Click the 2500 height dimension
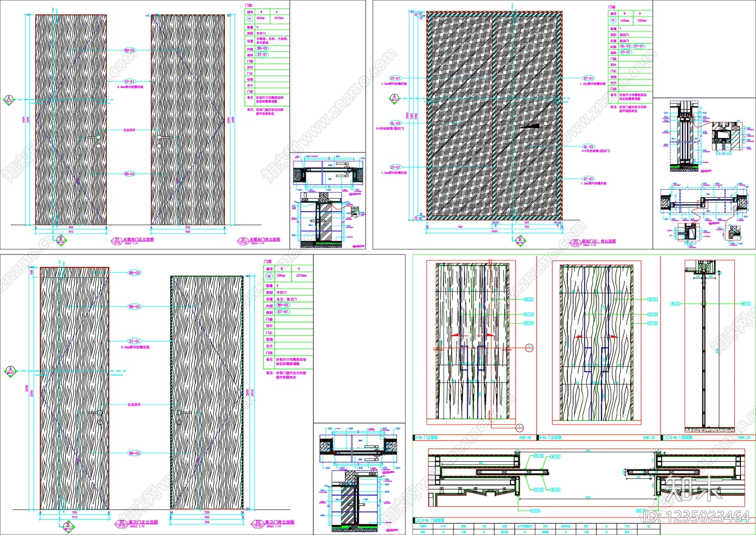 coord(27,389)
